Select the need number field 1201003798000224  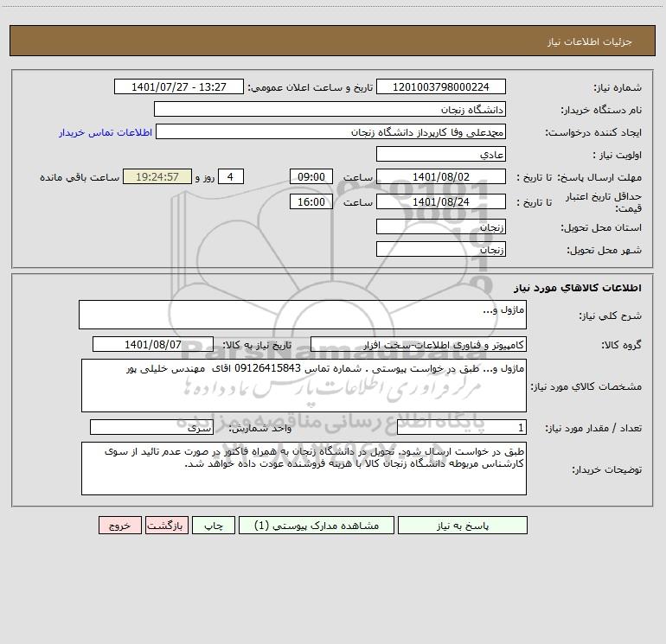pos(441,86)
